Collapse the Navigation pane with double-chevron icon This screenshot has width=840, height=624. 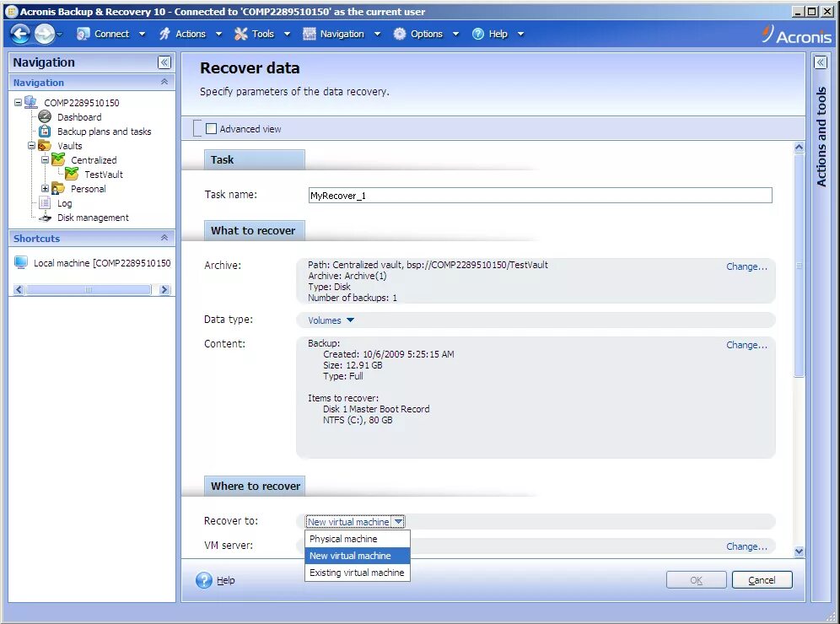[x=164, y=62]
